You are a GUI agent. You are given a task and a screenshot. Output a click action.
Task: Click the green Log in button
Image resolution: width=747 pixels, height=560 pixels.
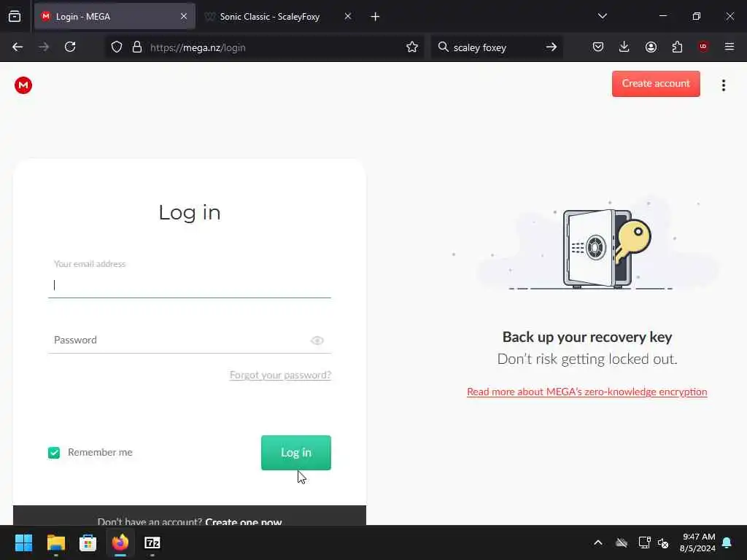coord(296,452)
